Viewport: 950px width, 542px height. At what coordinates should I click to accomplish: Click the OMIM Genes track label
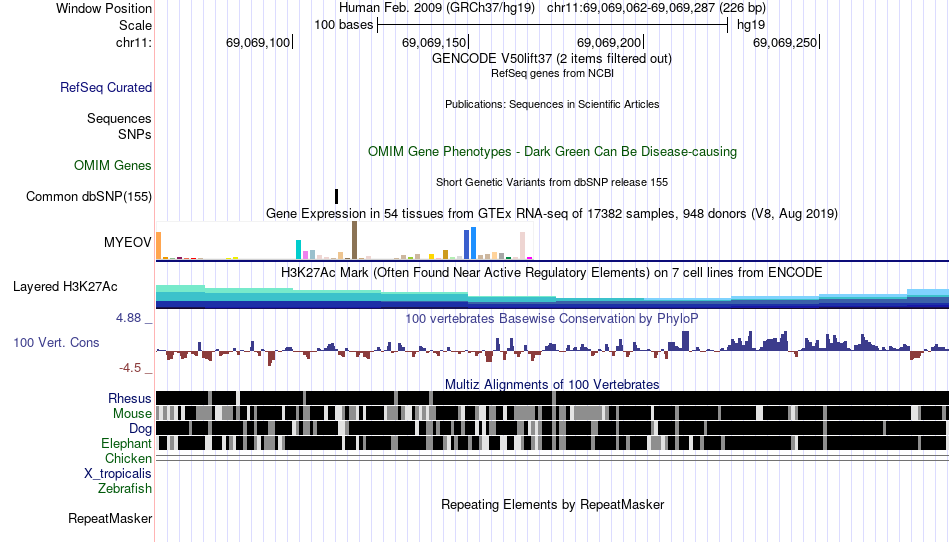click(113, 165)
